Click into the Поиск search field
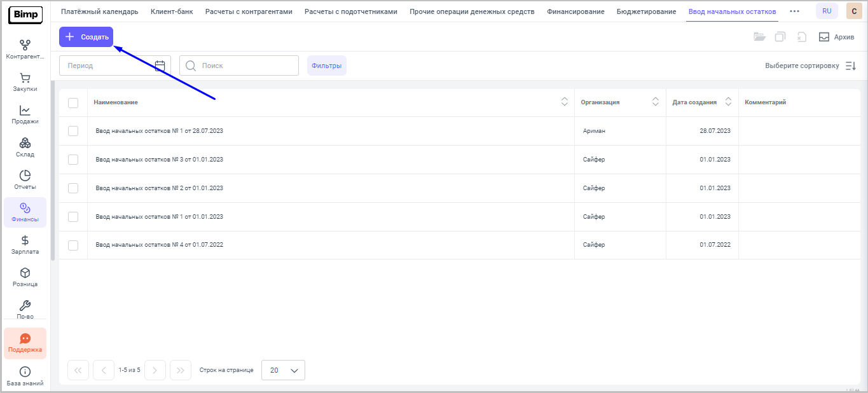868x393 pixels. coord(245,65)
